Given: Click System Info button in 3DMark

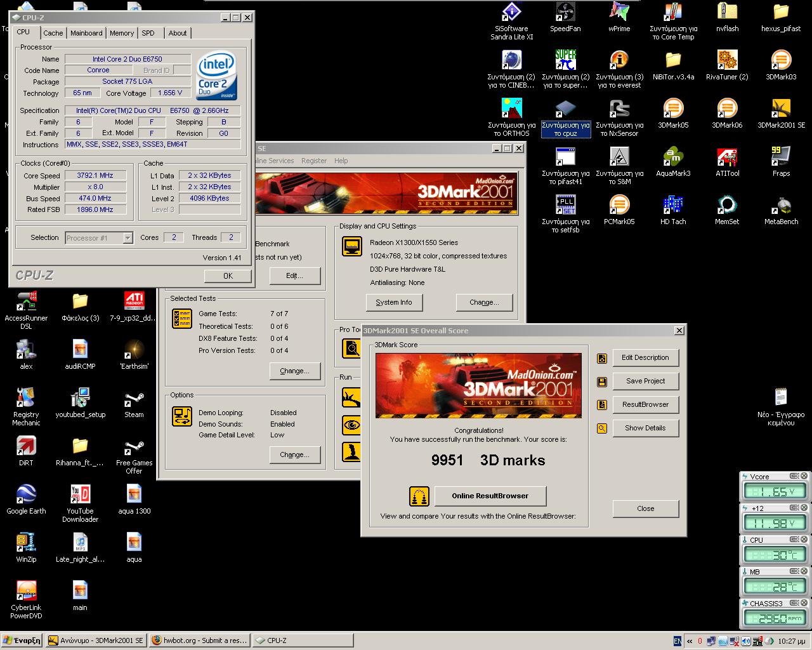Looking at the screenshot, I should click(394, 302).
